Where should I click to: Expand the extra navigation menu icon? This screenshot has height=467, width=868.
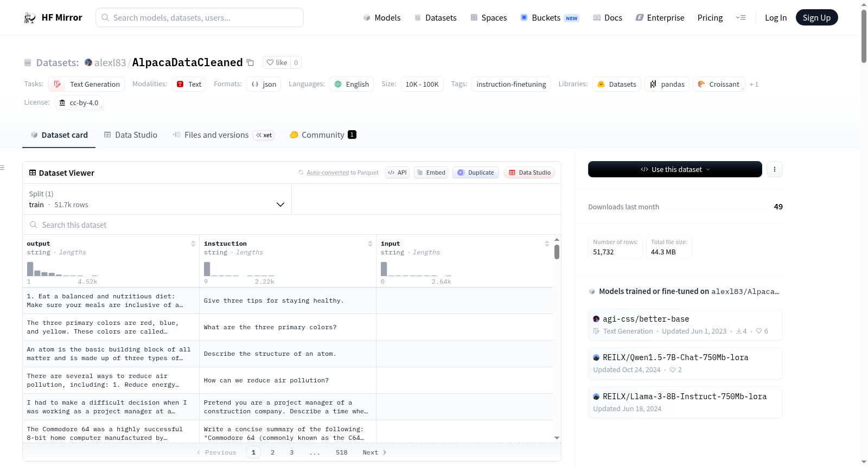pos(741,18)
